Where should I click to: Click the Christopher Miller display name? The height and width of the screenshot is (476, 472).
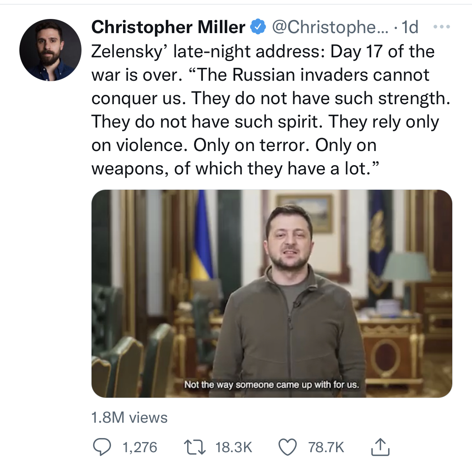[168, 27]
